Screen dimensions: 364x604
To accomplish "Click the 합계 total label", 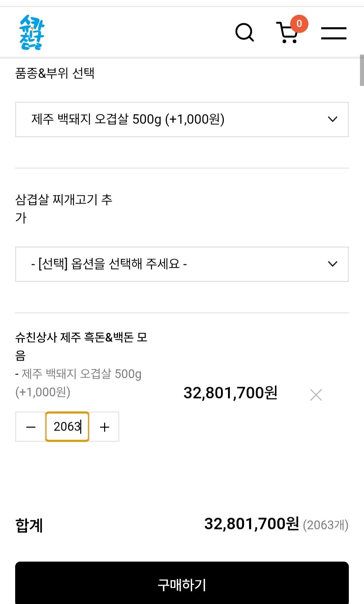I will (29, 525).
